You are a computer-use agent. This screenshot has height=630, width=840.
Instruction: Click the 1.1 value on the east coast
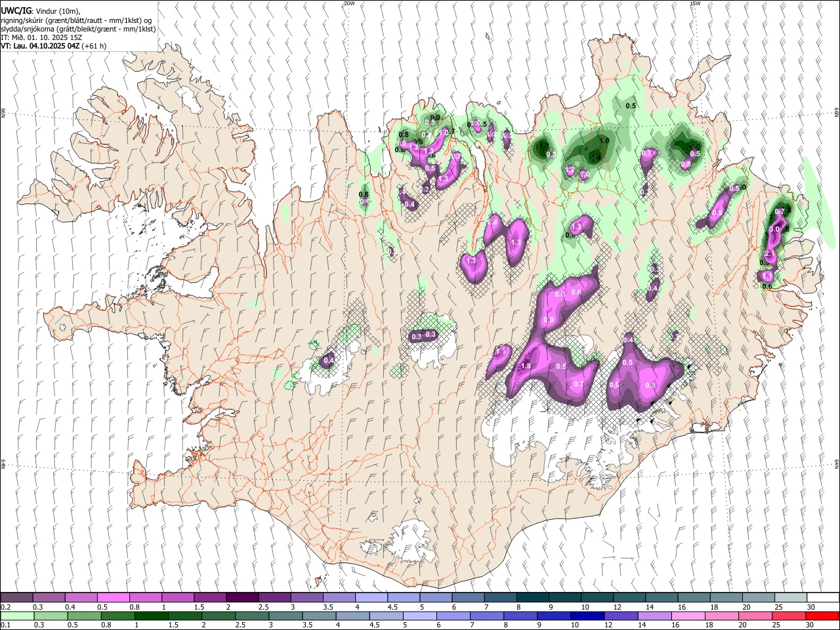767,277
